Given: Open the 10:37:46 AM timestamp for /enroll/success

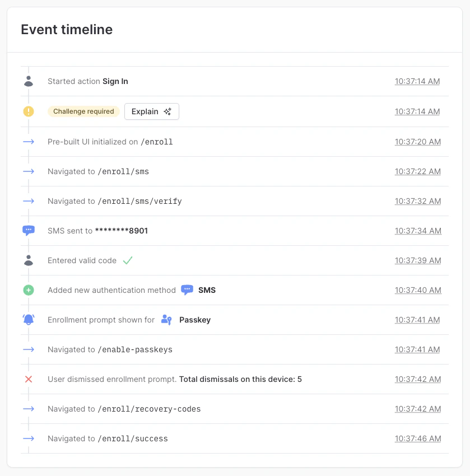Looking at the screenshot, I should [x=417, y=438].
